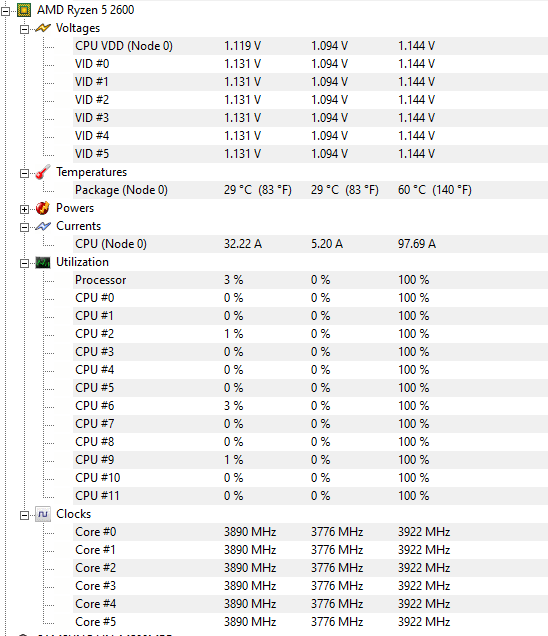Viewport: 548px width, 636px height.
Task: Click the Utilization graph icon
Action: tap(43, 262)
